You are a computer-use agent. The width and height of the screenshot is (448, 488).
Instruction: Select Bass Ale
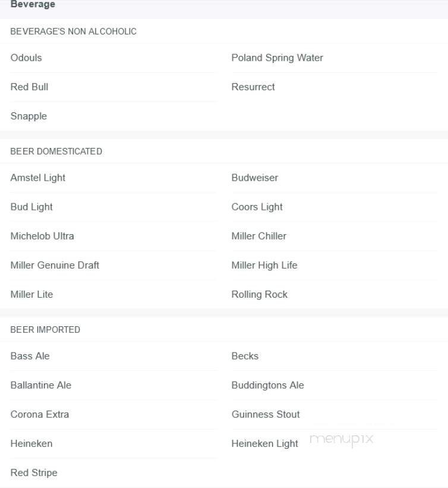[x=30, y=356]
